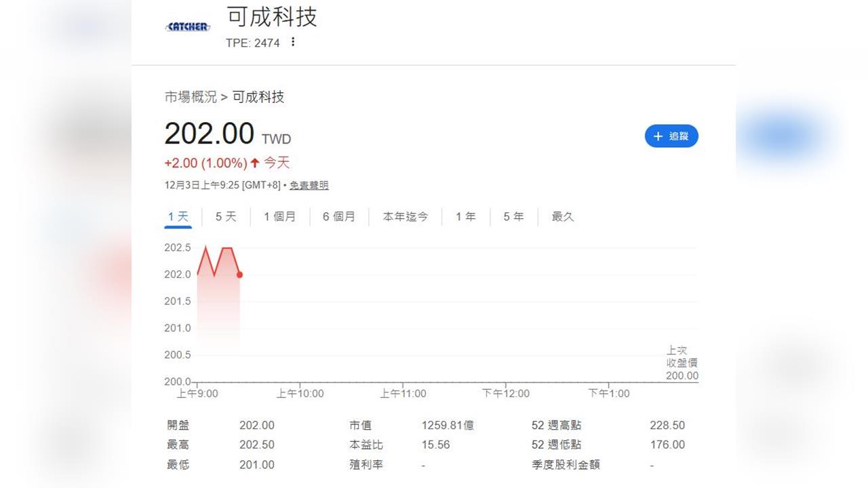This screenshot has height=488, width=868.
Task: View the 1年 price history tab
Action: 465,216
